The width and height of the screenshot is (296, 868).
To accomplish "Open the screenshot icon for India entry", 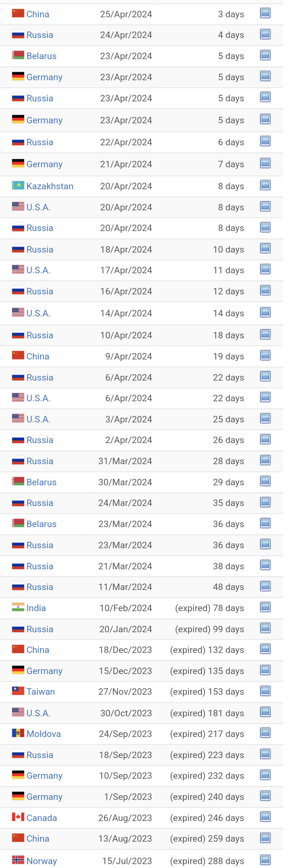I will 265,607.
